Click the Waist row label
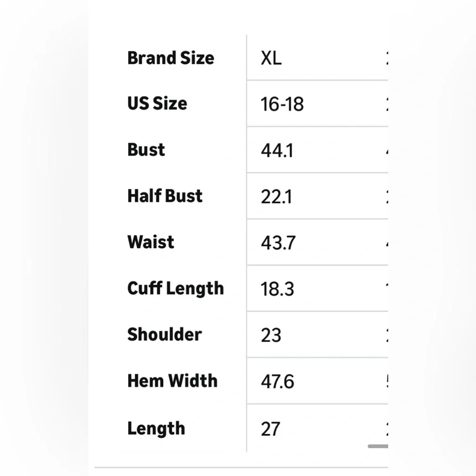Screen dimensions: 476x476 click(x=150, y=242)
